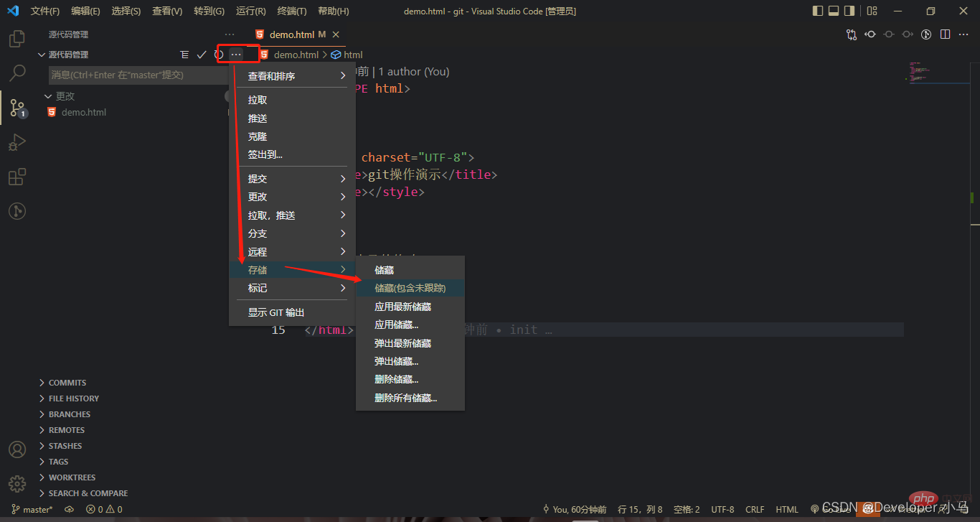Click UTF-8 encoding in status bar
The height and width of the screenshot is (522, 980).
722,510
